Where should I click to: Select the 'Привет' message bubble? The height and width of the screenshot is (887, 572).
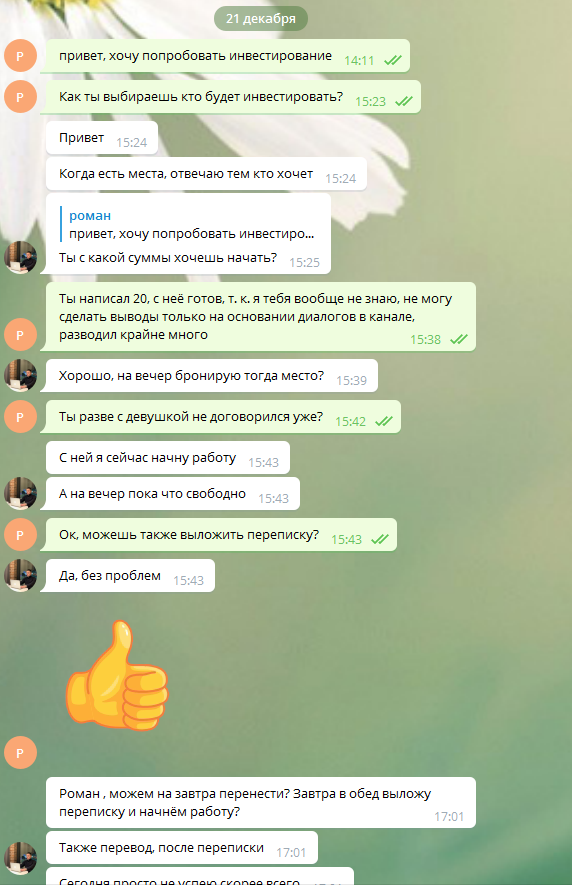click(x=102, y=137)
